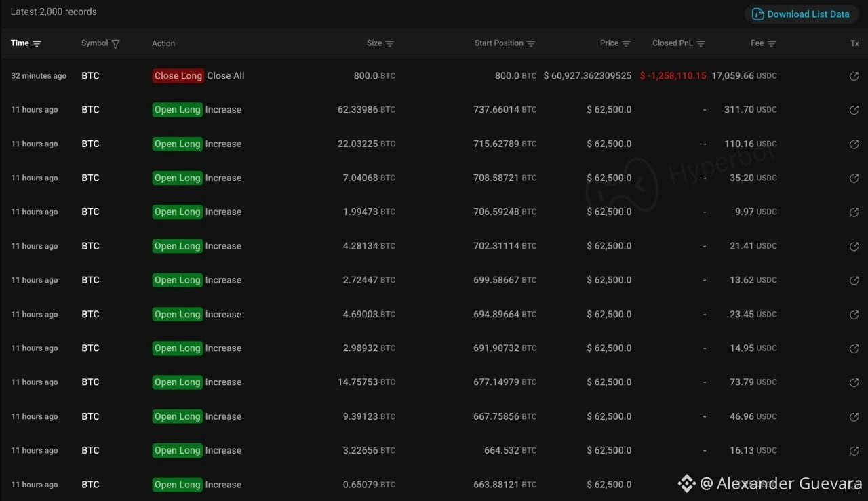Image resolution: width=868 pixels, height=501 pixels.
Task: Sort records by Time column
Action: [37, 44]
